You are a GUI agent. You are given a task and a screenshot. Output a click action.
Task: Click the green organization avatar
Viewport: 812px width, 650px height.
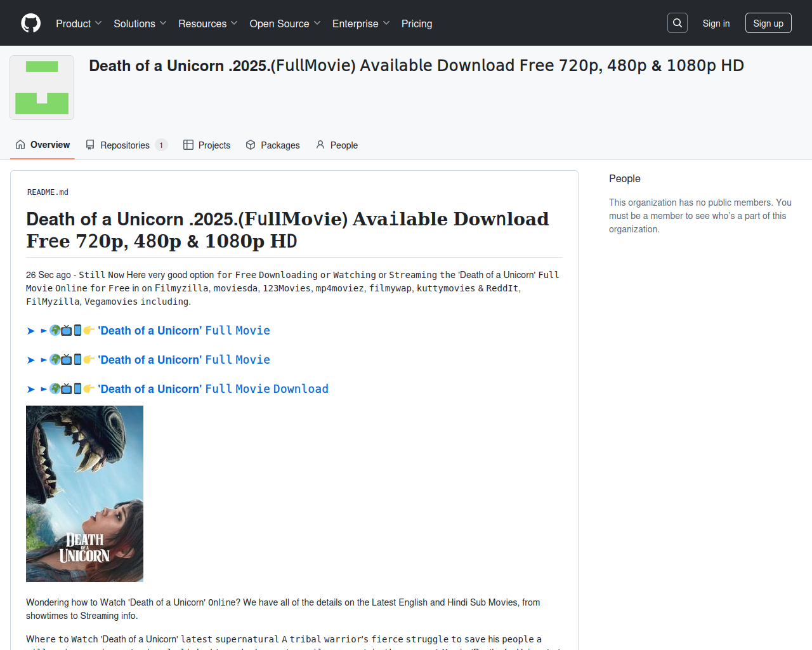(42, 88)
